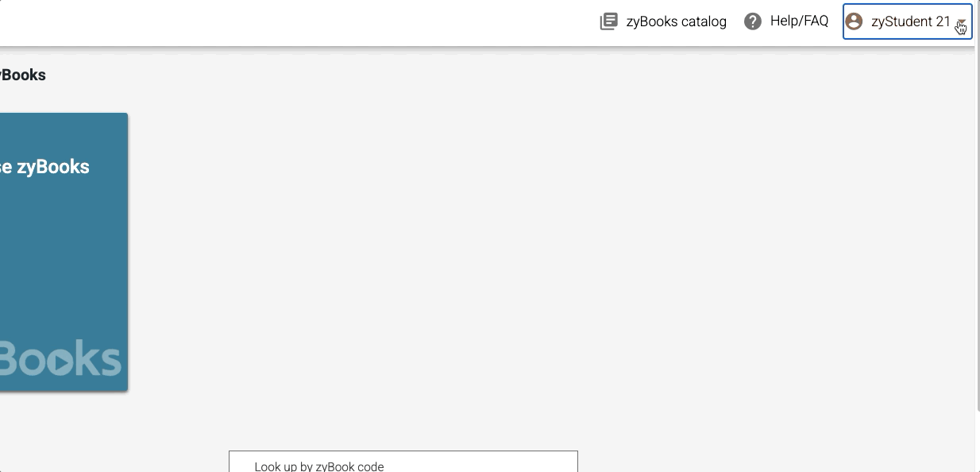Click the Help/FAQ question mark icon
Screen dimensions: 980x472
coord(753,21)
